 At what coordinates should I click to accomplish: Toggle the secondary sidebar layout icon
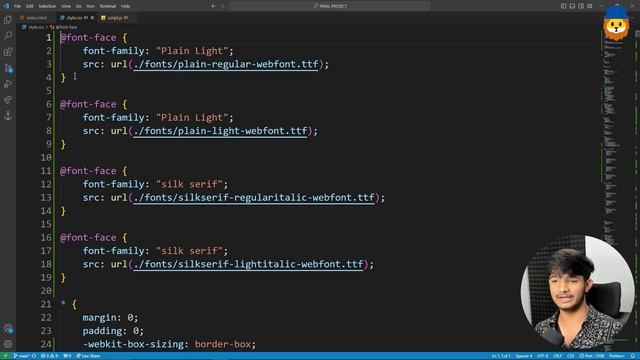581,6
